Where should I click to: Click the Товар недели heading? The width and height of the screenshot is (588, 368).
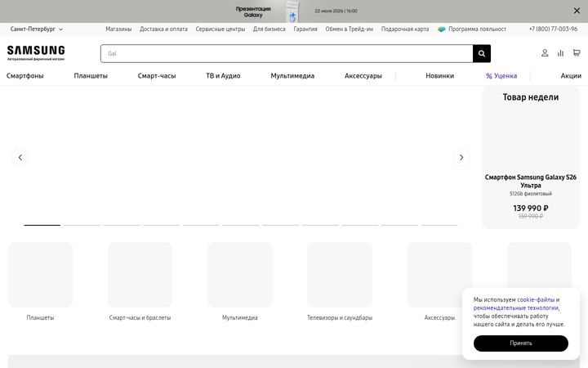pyautogui.click(x=531, y=97)
